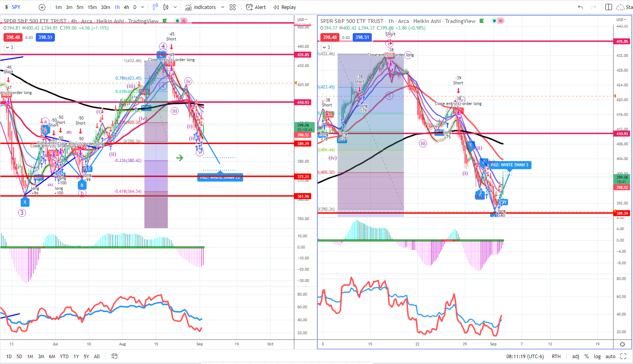Select 1Y date range
Image resolution: width=633 pixels, height=364 pixels.
click(x=76, y=356)
